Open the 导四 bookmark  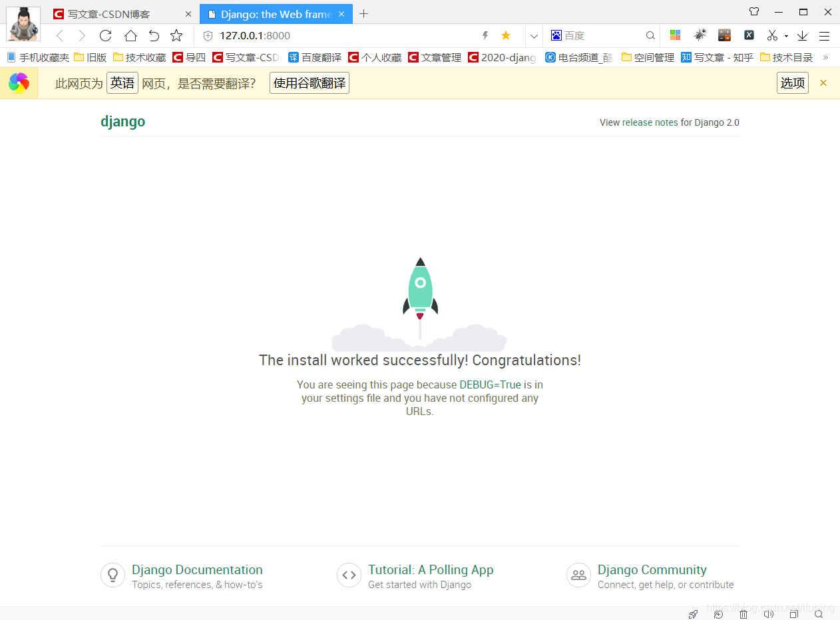(189, 58)
